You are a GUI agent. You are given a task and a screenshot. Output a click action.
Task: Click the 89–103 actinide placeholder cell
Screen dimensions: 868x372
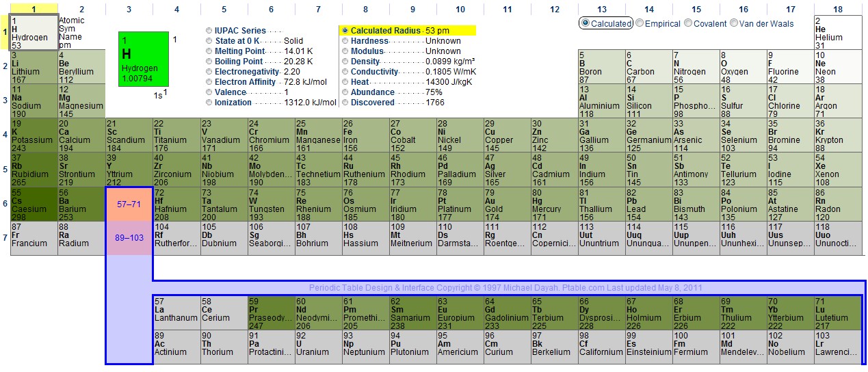tap(129, 238)
